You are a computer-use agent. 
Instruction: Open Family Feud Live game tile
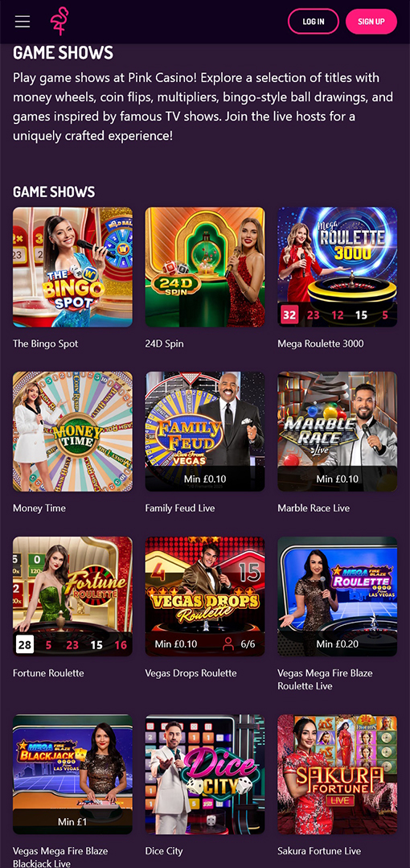205,431
